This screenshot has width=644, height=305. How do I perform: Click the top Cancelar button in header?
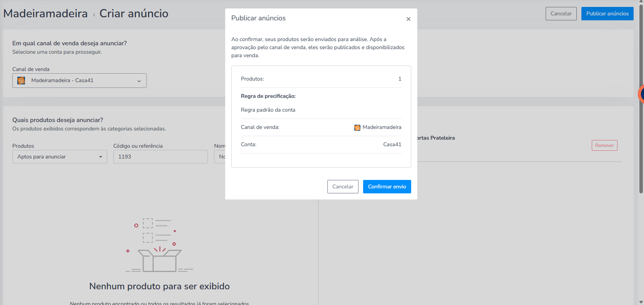(561, 13)
